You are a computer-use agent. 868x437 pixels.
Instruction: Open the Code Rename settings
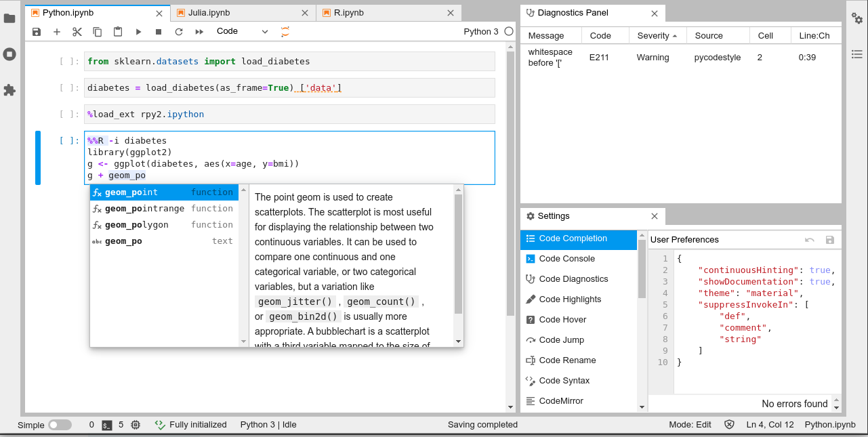click(x=579, y=360)
